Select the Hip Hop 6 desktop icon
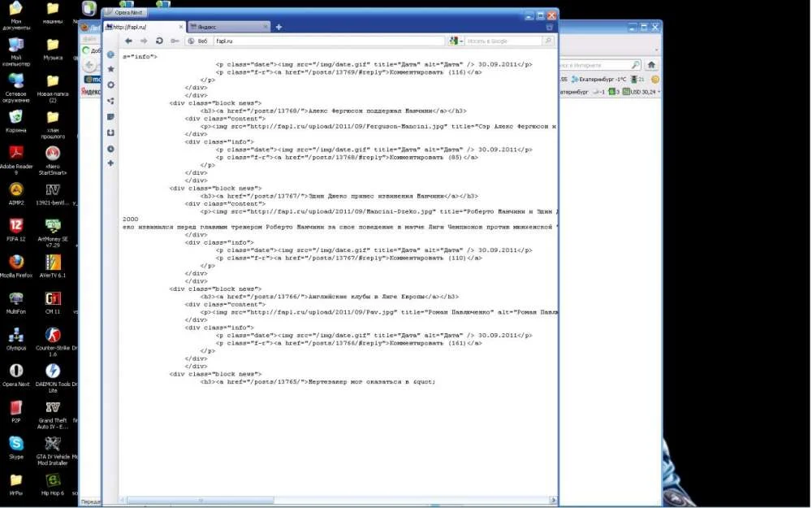Screen dimensions: 812x508 53,484
